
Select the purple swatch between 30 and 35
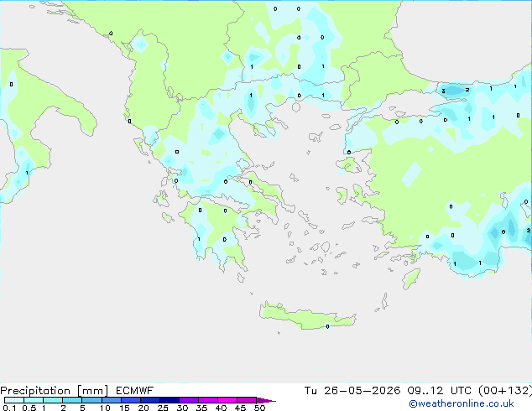[x=189, y=400]
